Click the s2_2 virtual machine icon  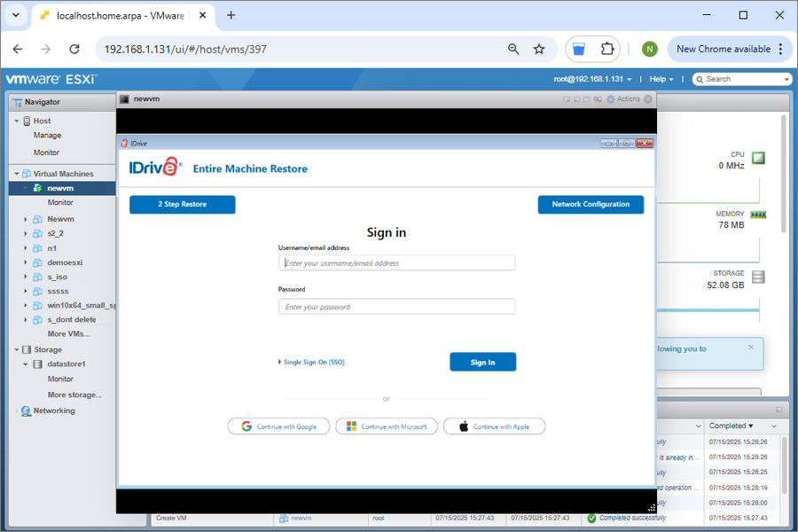[37, 234]
